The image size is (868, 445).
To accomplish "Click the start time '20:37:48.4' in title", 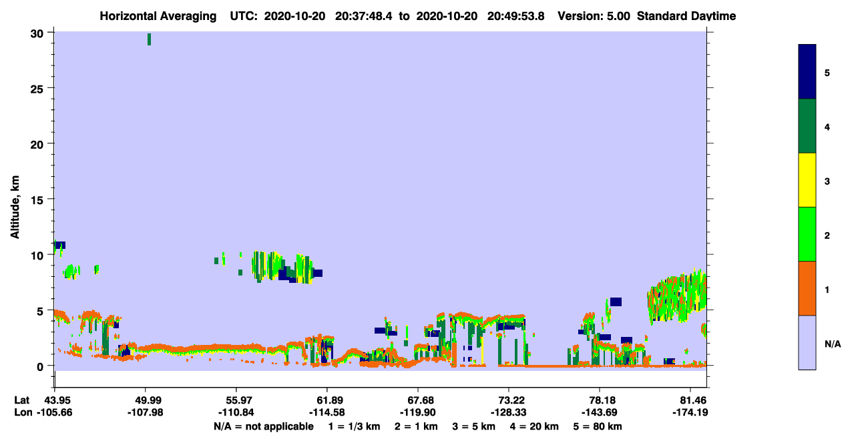I will 365,16.
